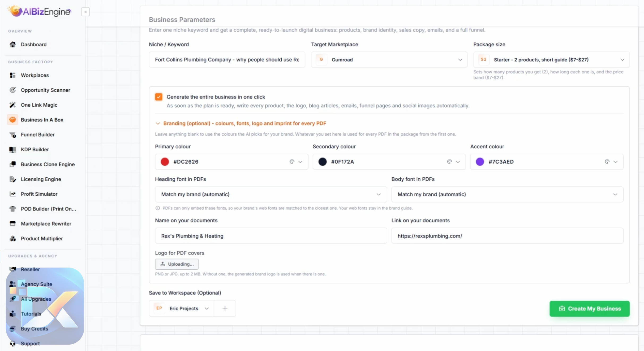Click the Licensing Engine icon
The image size is (644, 351).
point(13,179)
